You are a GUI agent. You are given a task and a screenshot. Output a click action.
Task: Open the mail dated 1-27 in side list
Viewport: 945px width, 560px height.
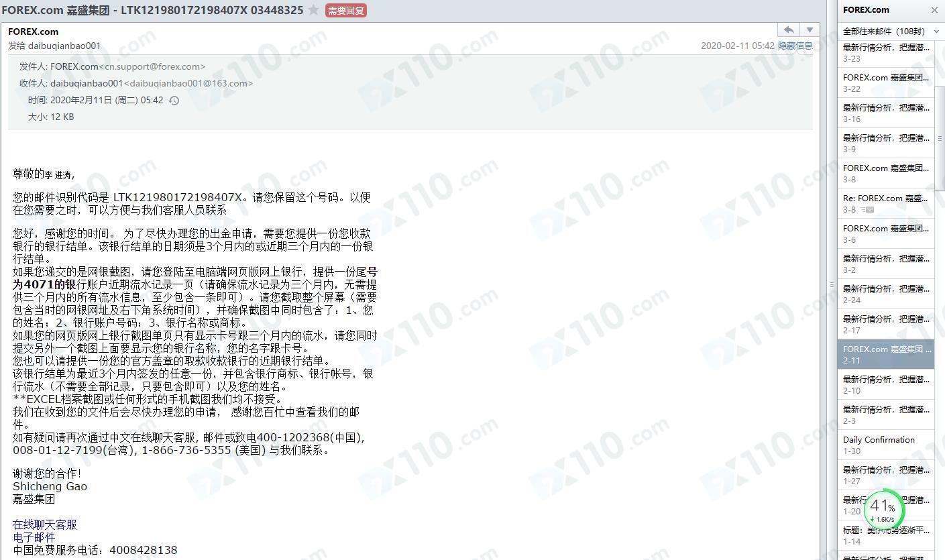point(886,475)
